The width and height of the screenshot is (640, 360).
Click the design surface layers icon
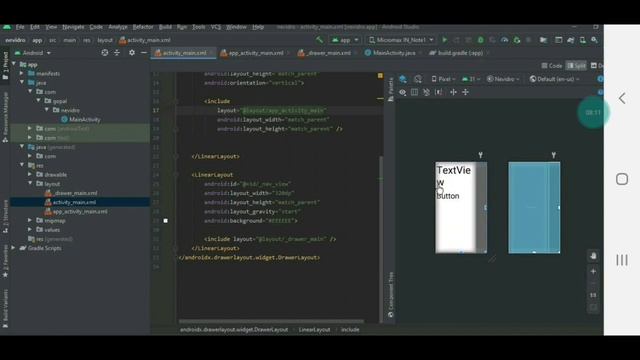[403, 79]
